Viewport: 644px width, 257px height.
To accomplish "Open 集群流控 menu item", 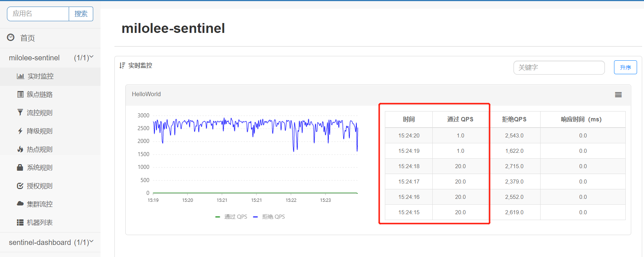I will tap(50, 204).
